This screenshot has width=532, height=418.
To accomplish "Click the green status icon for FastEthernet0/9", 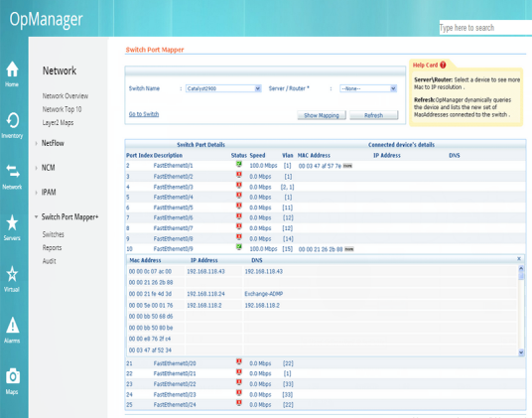I will pyautogui.click(x=239, y=247).
